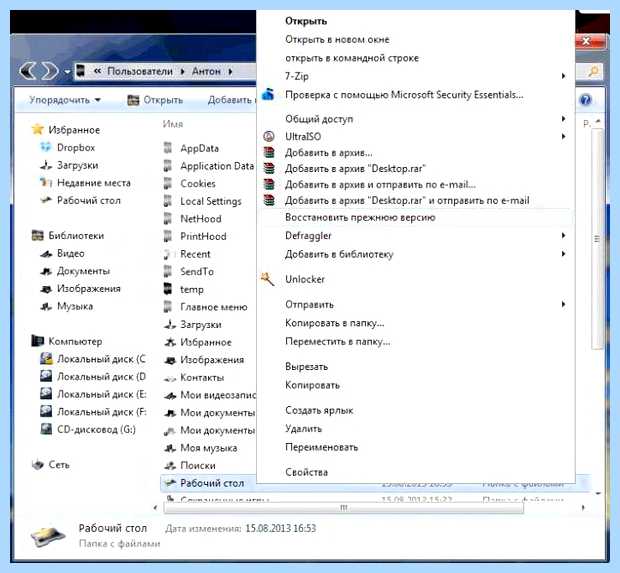
Task: Choose Открыть в новом окне
Action: click(337, 40)
